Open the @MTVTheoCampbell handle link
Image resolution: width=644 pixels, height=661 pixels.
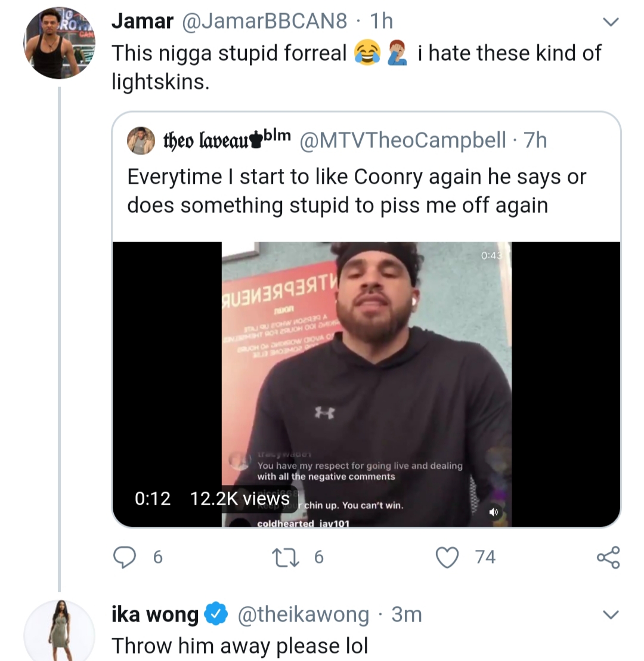(402, 140)
